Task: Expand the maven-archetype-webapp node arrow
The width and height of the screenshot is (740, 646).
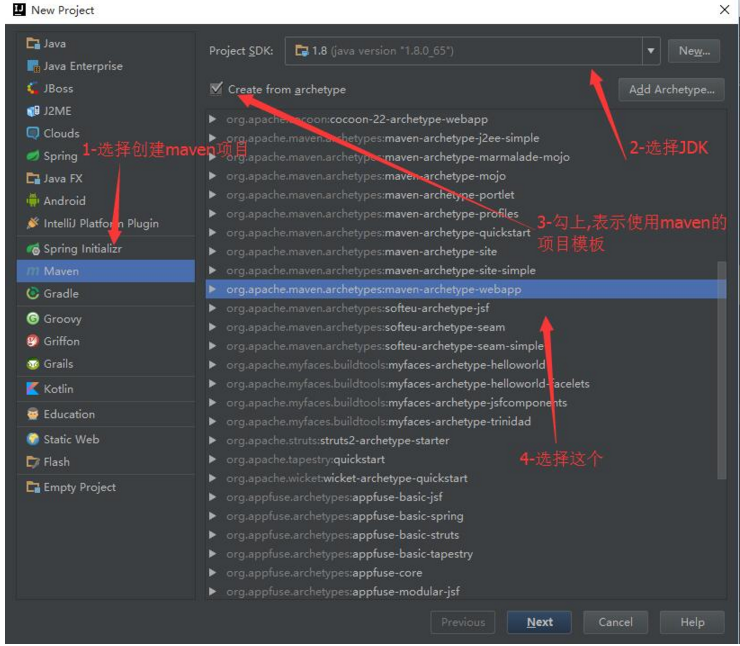Action: pyautogui.click(x=212, y=289)
